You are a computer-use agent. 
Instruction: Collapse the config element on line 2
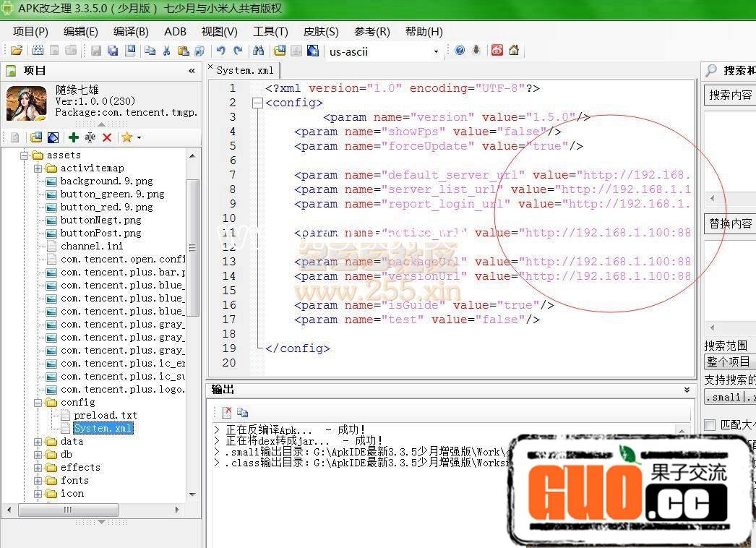257,103
